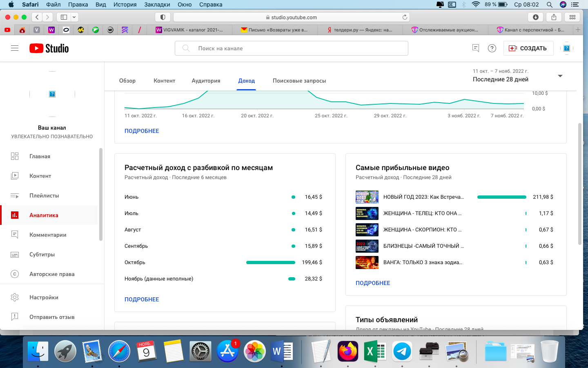Viewport: 588px width, 368px height.
Task: Click the Главная dashboard sidebar icon
Action: (15, 156)
